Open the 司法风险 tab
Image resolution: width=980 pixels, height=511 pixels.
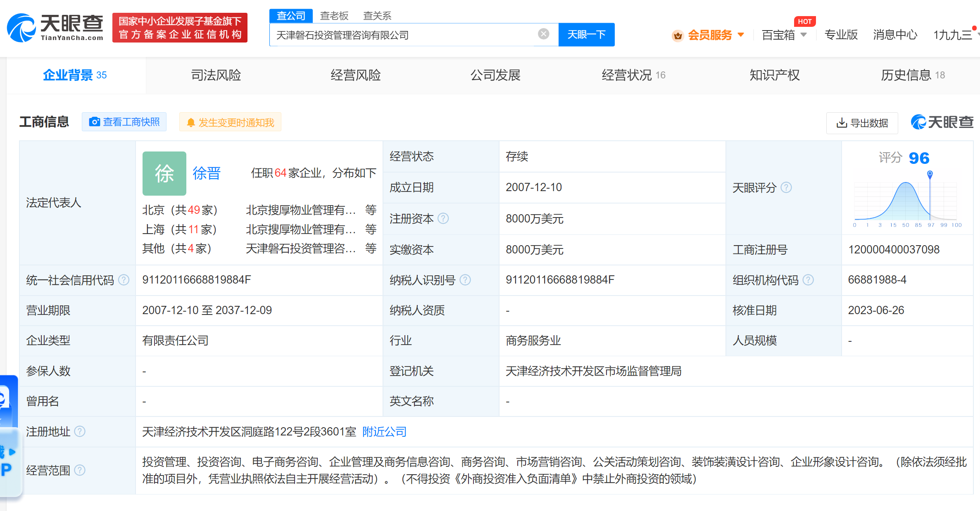216,75
